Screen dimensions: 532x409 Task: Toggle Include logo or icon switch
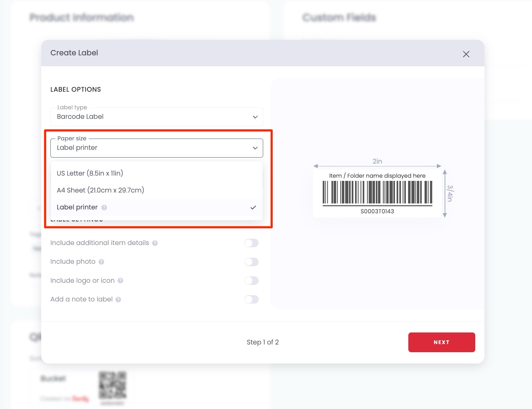[251, 281]
